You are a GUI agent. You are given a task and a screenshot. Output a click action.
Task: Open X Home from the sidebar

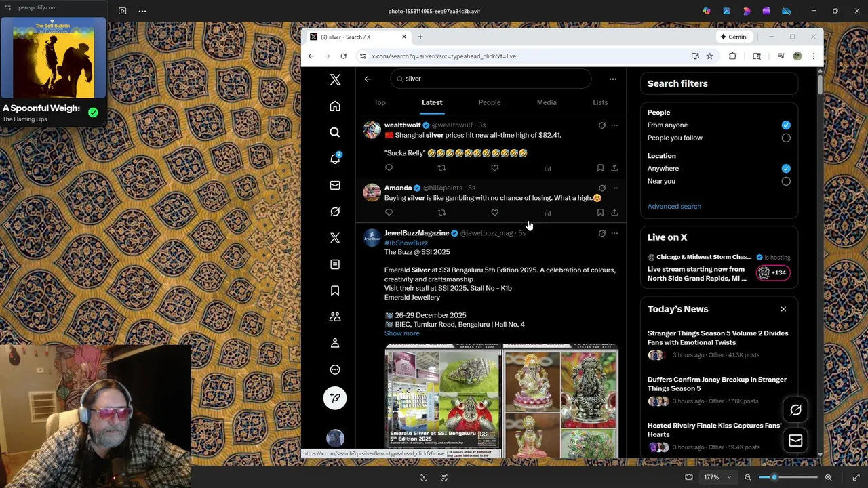pyautogui.click(x=335, y=106)
